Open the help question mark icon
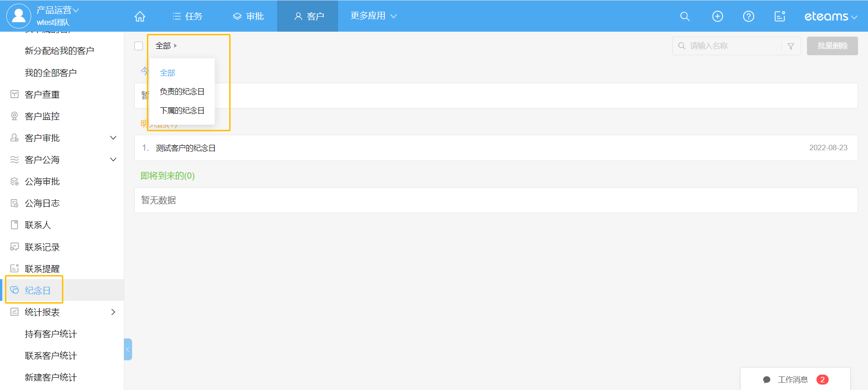This screenshot has height=390, width=868. (748, 16)
